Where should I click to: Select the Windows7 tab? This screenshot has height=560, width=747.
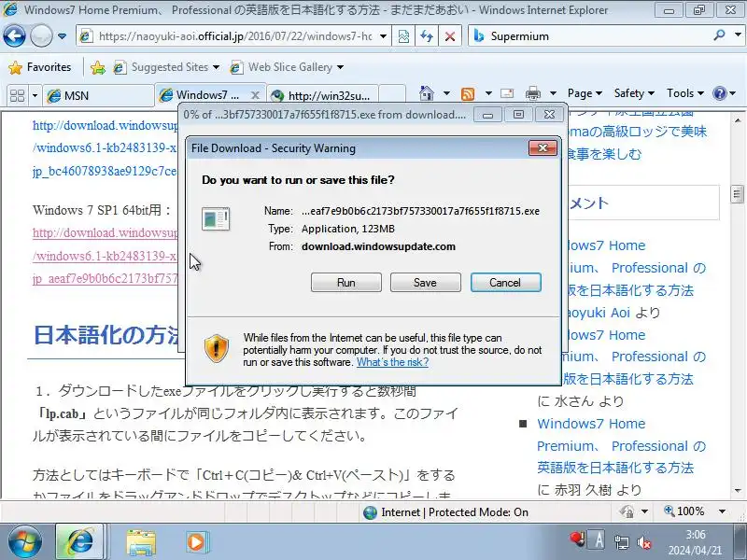pos(207,95)
